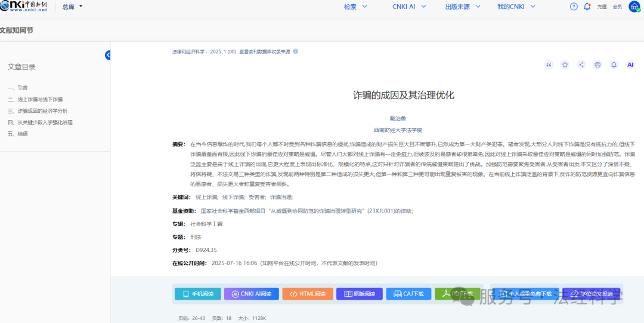
Task: Click the article title 诈骗的成因及其治理优化
Action: coord(403,96)
